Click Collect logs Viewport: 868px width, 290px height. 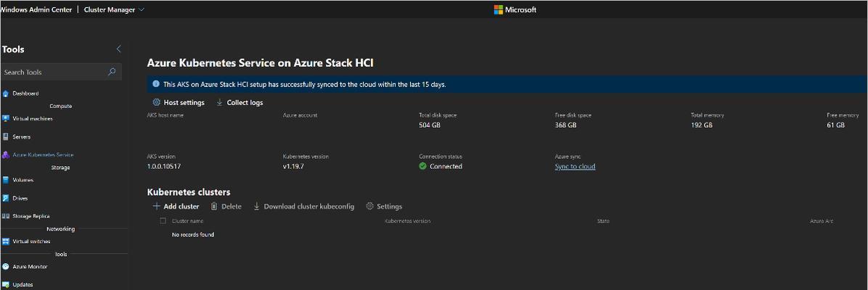[239, 102]
